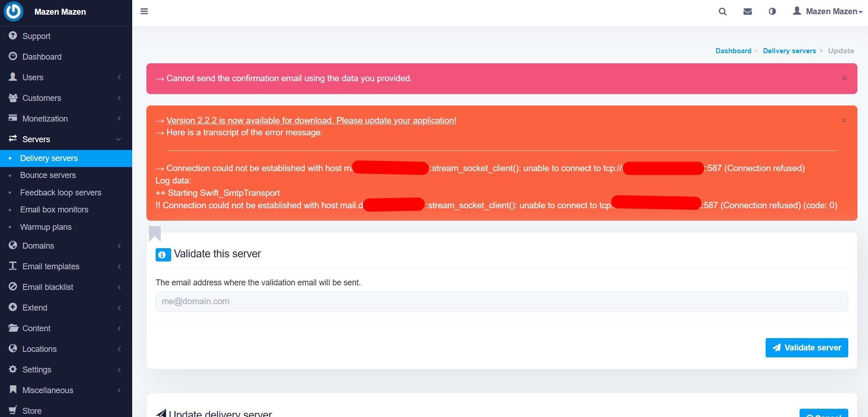Click the Locations globe icon

coord(13,348)
